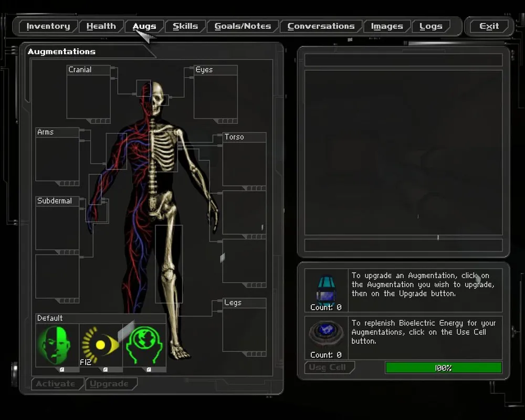Select the first empty Torso slot
The width and height of the screenshot is (525, 420).
[x=245, y=164]
